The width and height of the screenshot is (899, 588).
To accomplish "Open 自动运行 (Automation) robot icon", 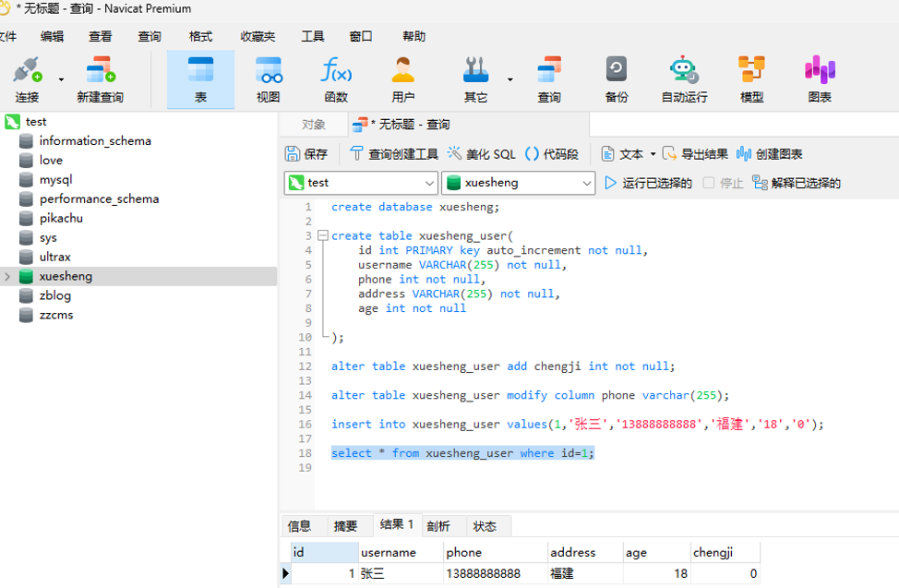I will (684, 78).
